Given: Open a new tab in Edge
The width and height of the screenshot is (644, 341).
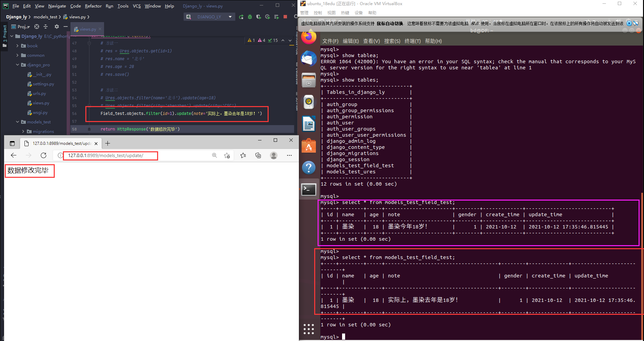Looking at the screenshot, I should pos(107,143).
